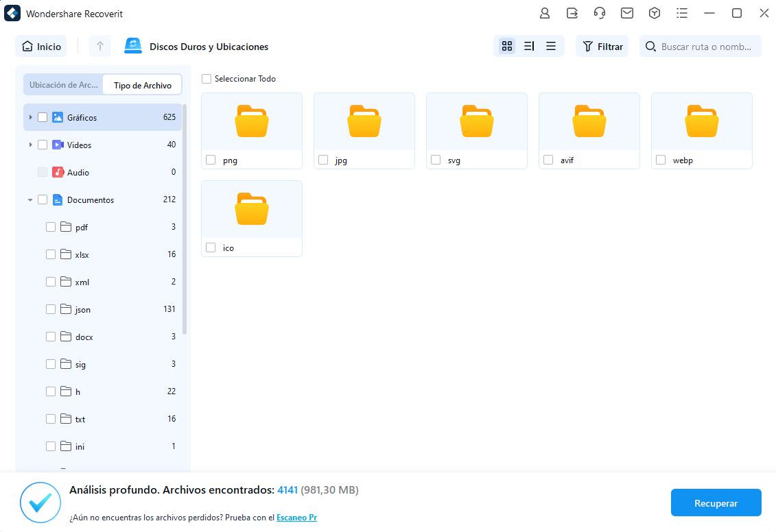This screenshot has height=532, width=776.
Task: Check the Seleccionar Todo checkbox
Action: click(x=206, y=79)
